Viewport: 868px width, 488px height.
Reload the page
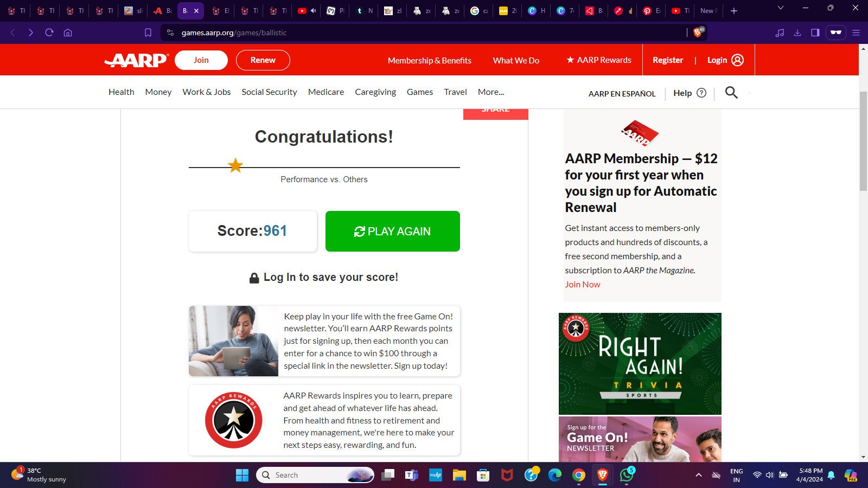[49, 33]
